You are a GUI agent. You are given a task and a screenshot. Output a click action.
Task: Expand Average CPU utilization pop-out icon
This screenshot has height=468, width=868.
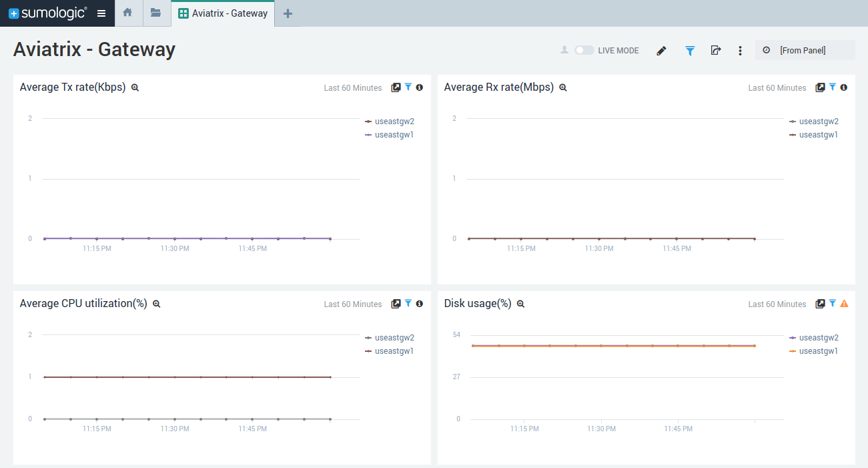tap(396, 304)
